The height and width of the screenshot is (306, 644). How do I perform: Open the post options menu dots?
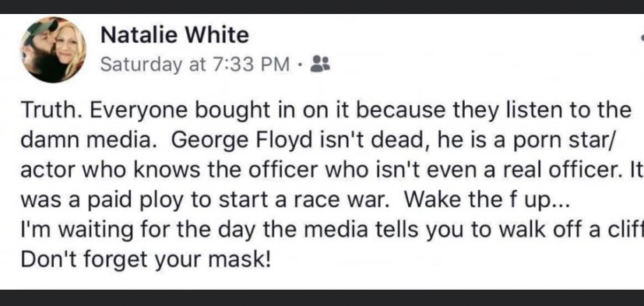point(642,37)
